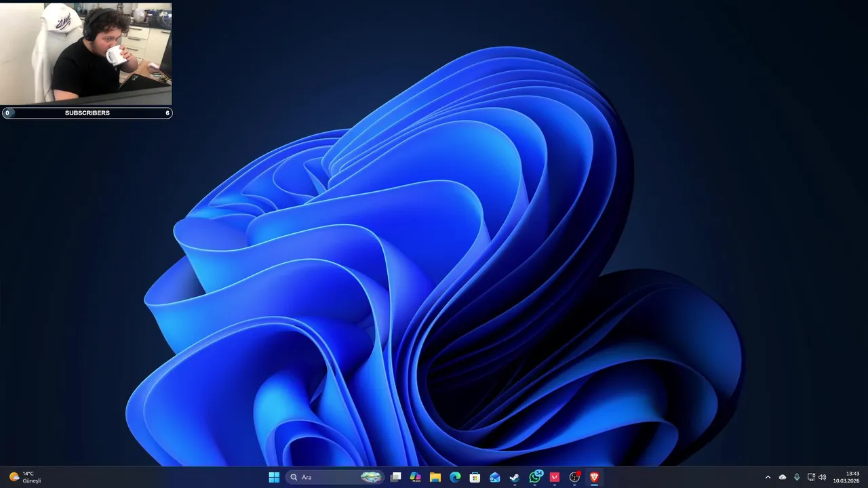Open network connection tray icon
The height and width of the screenshot is (488, 868).
click(x=811, y=477)
